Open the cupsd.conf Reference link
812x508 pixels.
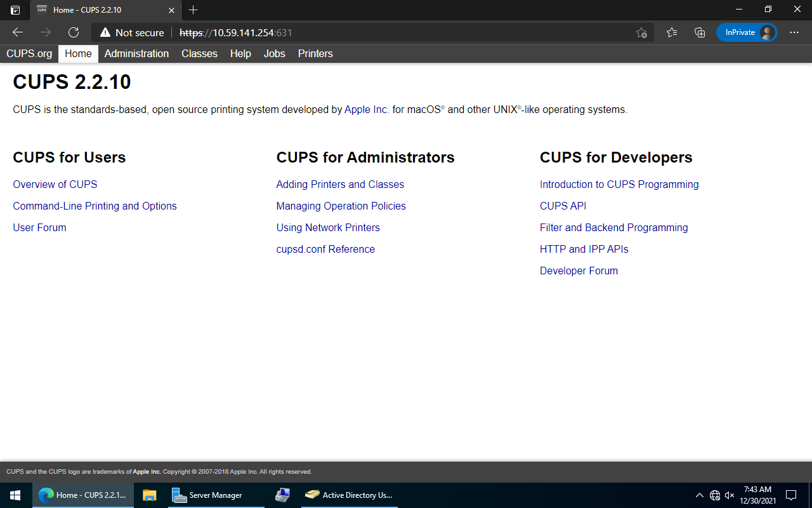tap(325, 250)
